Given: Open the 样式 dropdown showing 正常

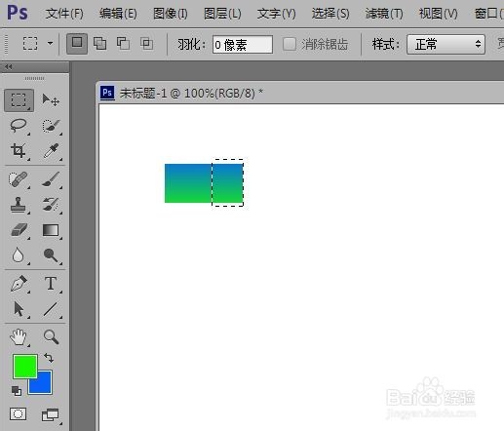Looking at the screenshot, I should pos(446,44).
